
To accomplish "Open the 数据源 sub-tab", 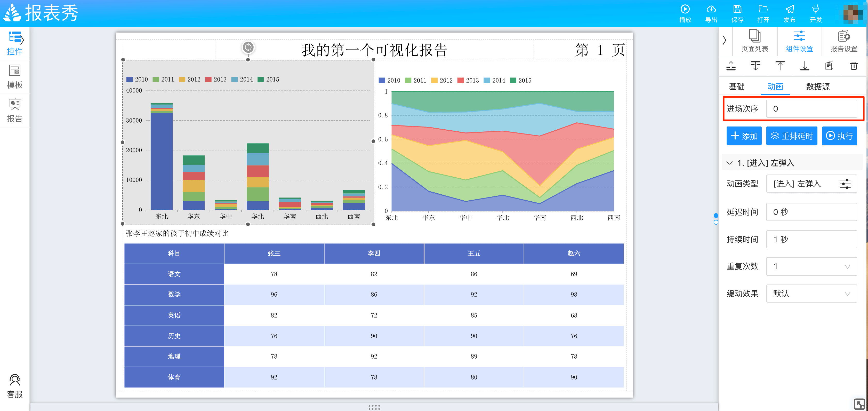I will point(817,87).
